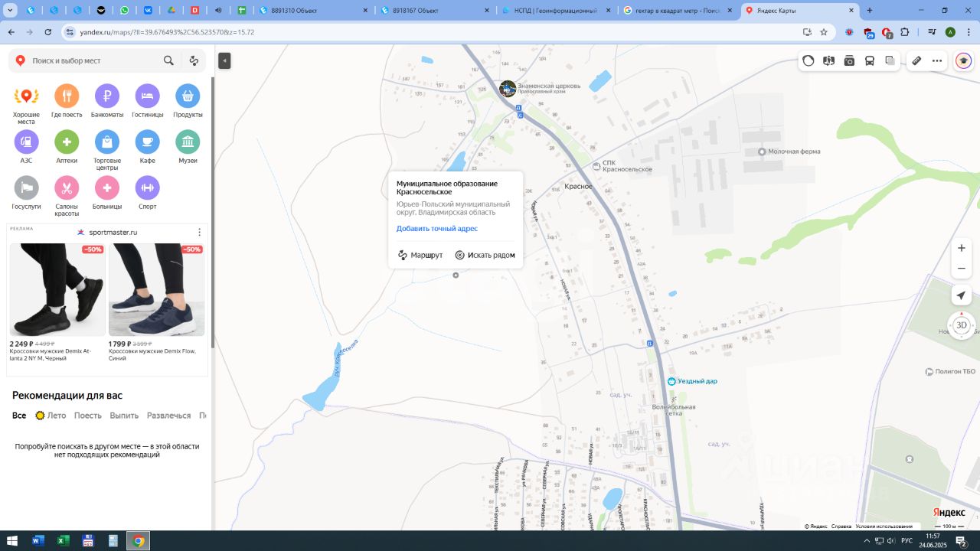Switch to Поесть recommendations tab
This screenshot has height=551, width=980.
[87, 416]
